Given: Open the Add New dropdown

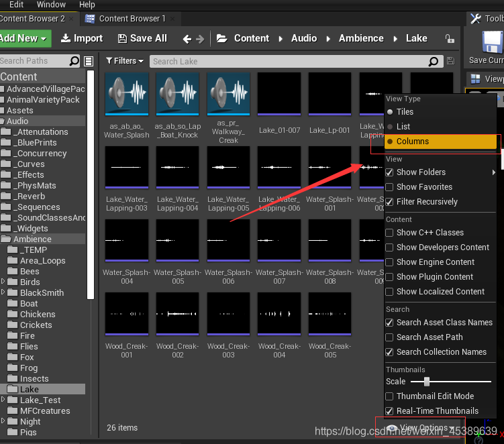Looking at the screenshot, I should (25, 38).
